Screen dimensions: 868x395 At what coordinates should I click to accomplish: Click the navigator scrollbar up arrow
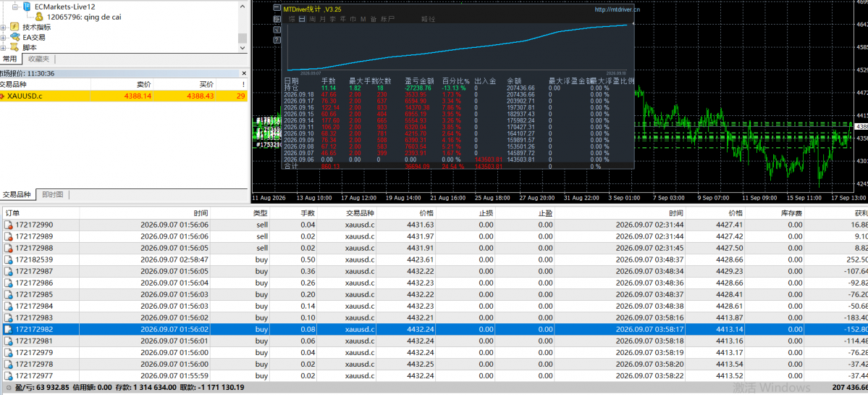pyautogui.click(x=243, y=5)
